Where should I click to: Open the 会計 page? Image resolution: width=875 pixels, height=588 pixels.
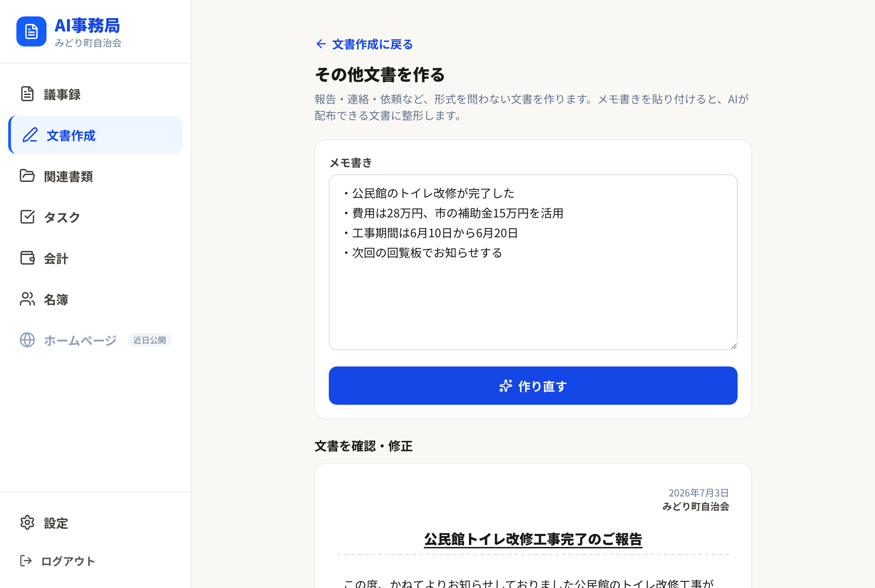click(95, 258)
